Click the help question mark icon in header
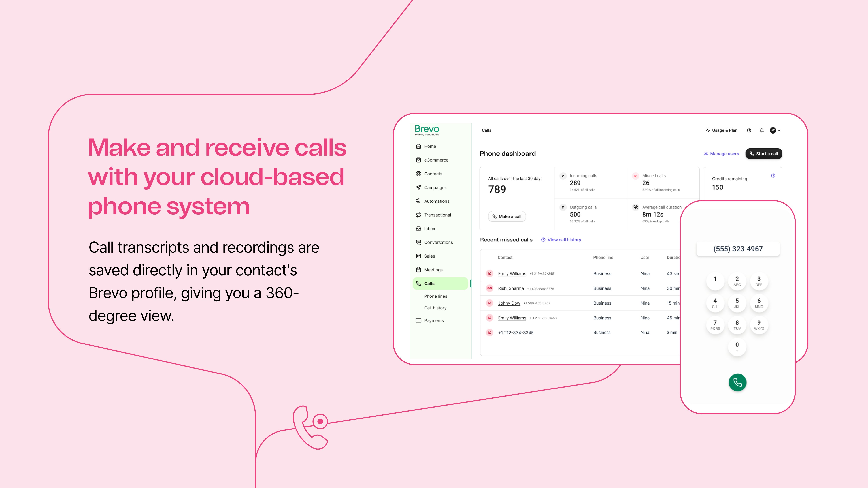The width and height of the screenshot is (868, 488). (x=749, y=130)
